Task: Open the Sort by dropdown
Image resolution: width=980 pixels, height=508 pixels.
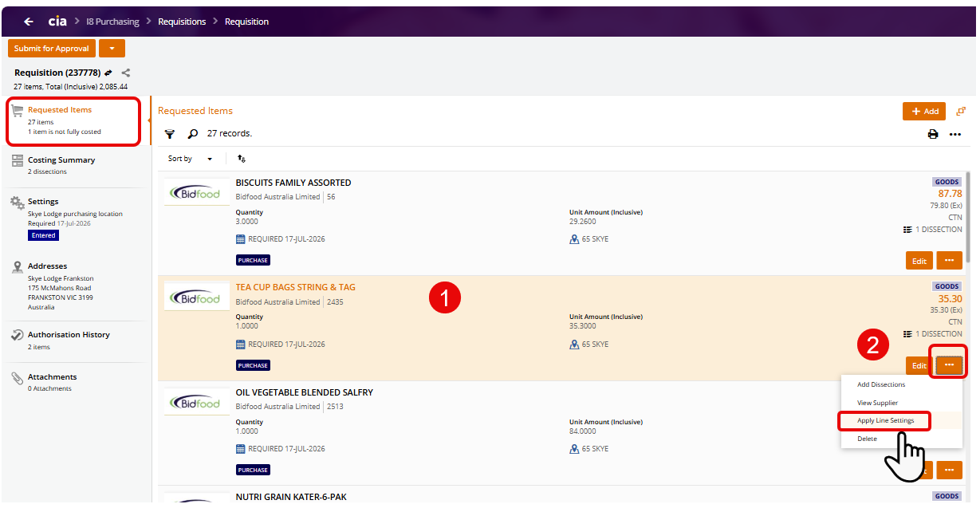Action: pyautogui.click(x=190, y=159)
